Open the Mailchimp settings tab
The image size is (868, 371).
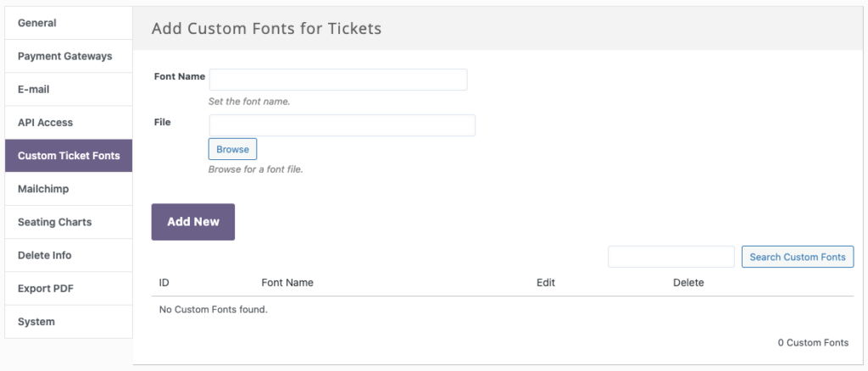click(69, 189)
